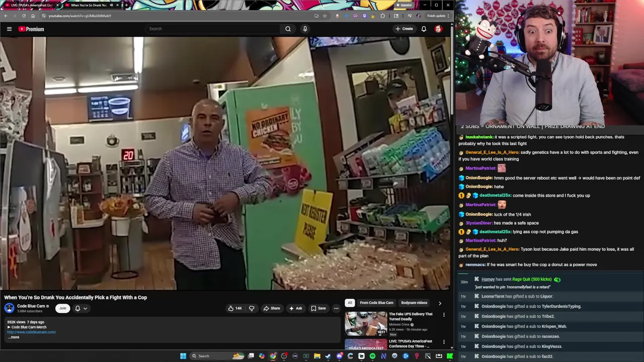Click the Ask button under the video
Image resolution: width=644 pixels, height=362 pixels.
[295, 308]
